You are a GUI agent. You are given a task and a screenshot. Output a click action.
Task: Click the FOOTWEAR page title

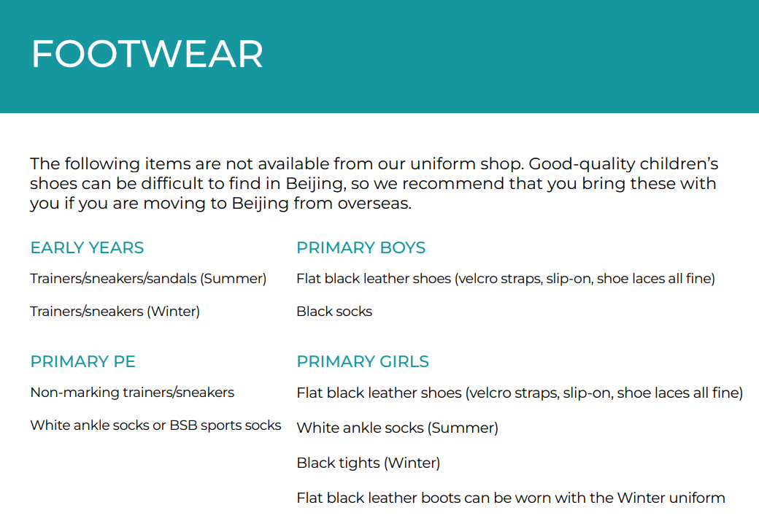coord(147,54)
